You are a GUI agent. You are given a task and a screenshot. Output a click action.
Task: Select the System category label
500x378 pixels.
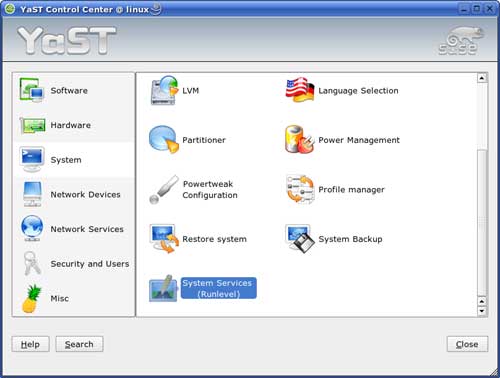[66, 160]
